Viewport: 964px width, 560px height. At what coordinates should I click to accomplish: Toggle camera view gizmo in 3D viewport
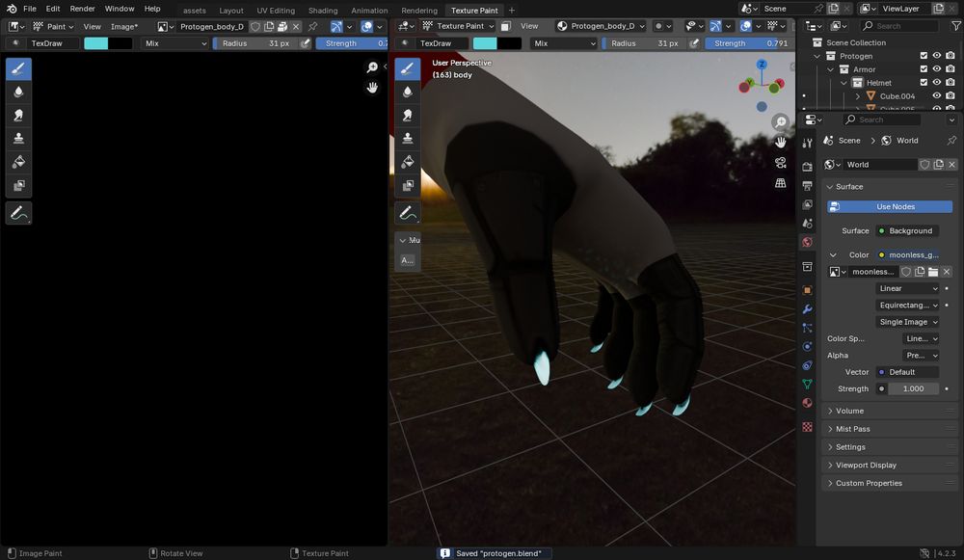coord(780,163)
